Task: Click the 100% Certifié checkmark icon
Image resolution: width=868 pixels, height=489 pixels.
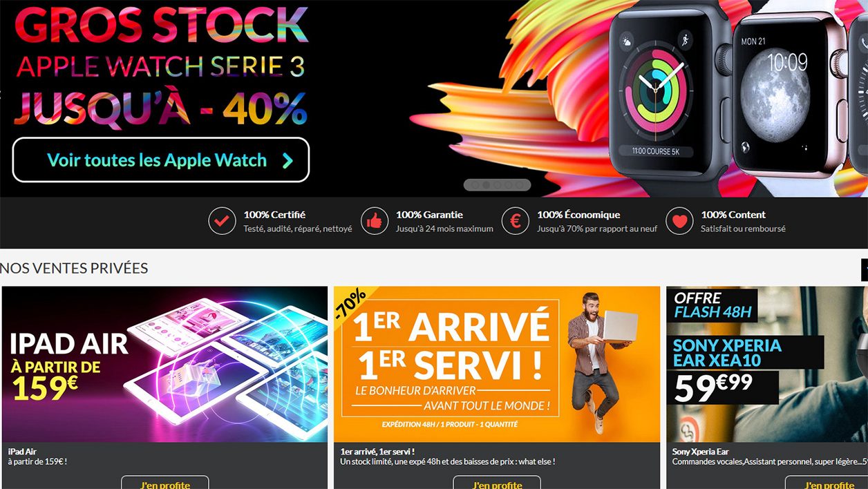Action: point(222,221)
